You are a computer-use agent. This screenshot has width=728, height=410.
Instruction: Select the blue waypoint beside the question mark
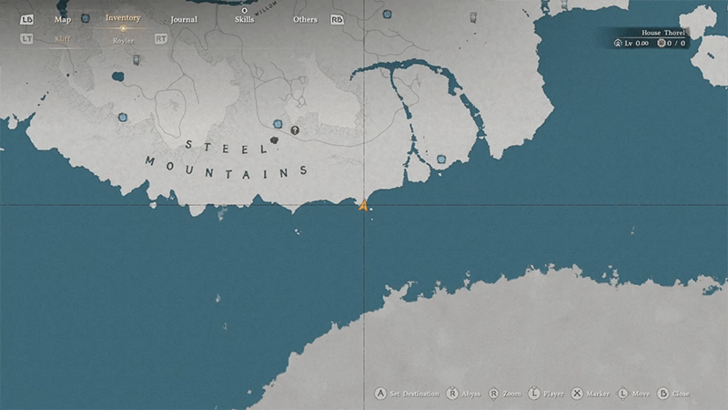click(x=278, y=124)
